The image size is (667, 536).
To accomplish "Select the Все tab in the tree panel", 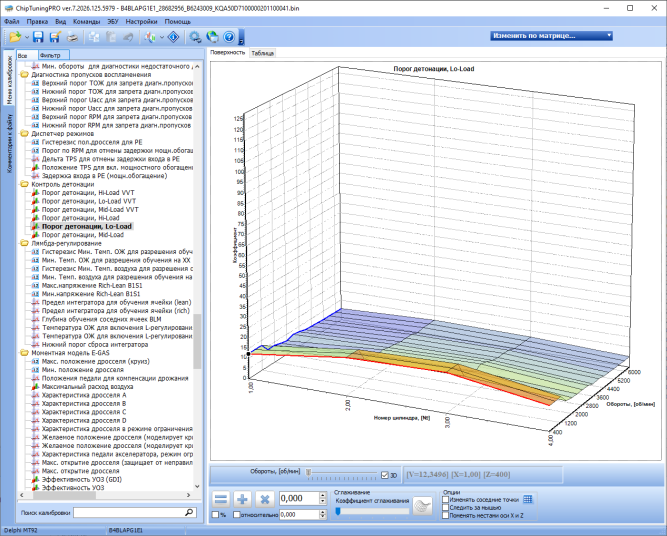I will 26,55.
